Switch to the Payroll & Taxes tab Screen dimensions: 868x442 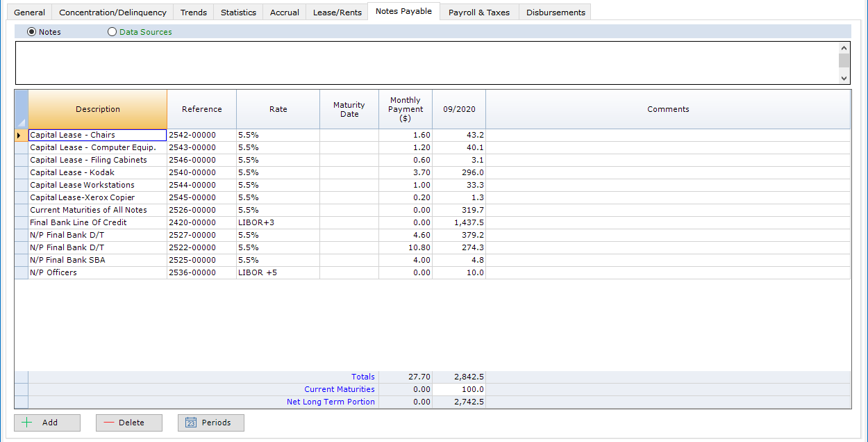pyautogui.click(x=478, y=13)
